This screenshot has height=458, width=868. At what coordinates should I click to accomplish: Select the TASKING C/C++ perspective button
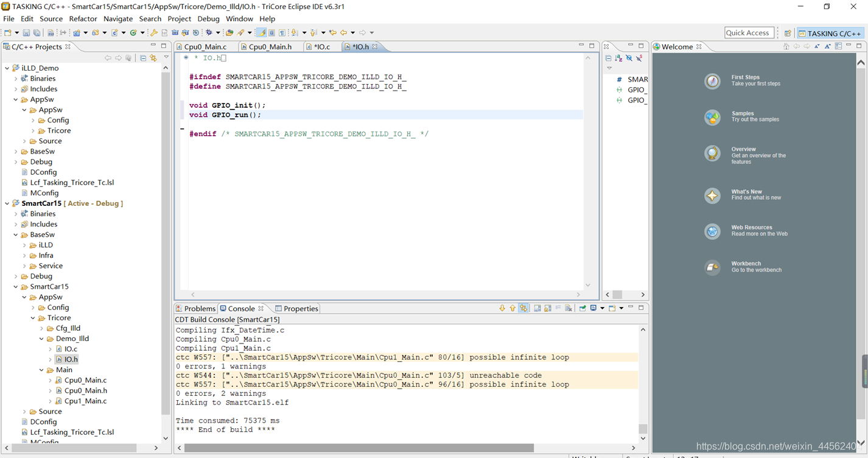pyautogui.click(x=830, y=33)
